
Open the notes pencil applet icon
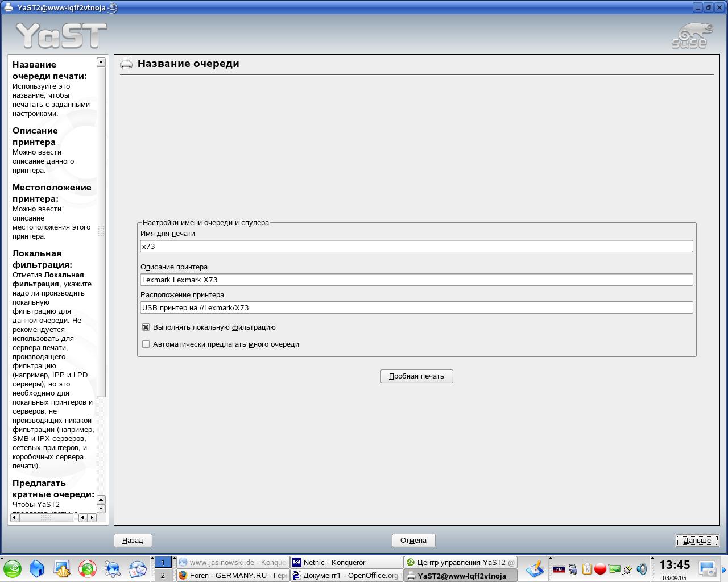tap(535, 568)
